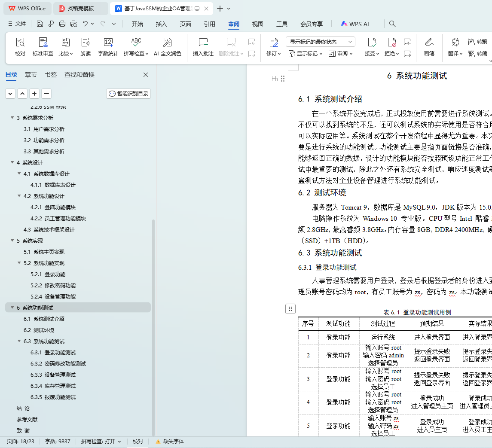Click 页面: 18/23 page indicator
492x448 pixels.
21,442
